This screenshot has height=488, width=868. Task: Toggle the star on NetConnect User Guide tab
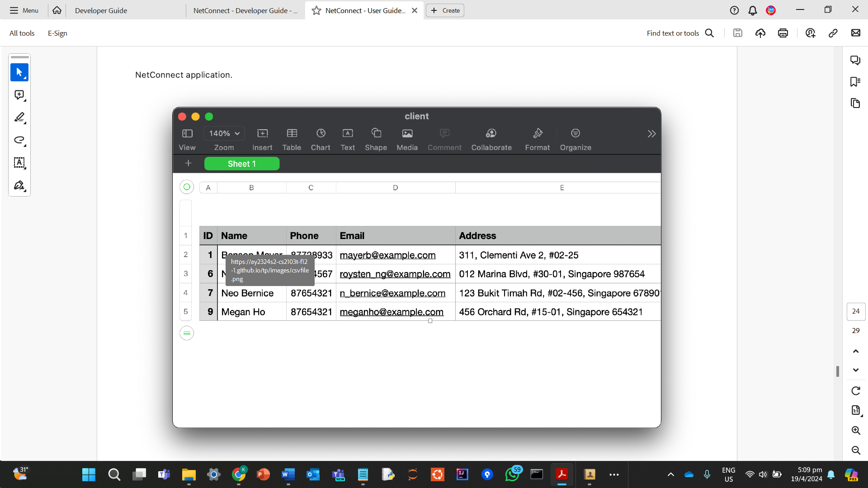point(316,10)
